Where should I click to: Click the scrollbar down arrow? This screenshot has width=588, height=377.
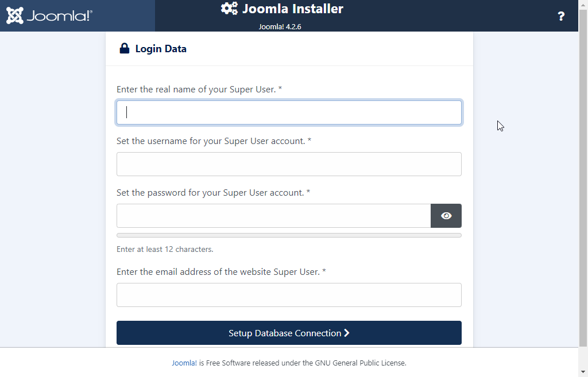click(x=583, y=372)
